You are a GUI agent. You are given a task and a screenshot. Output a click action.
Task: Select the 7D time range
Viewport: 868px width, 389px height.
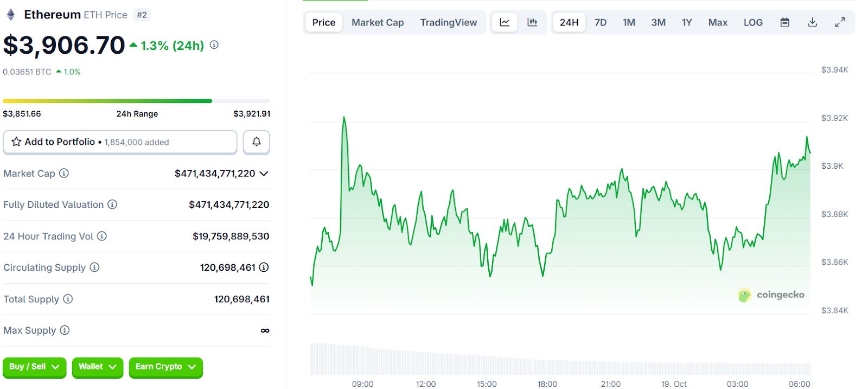[x=601, y=22]
